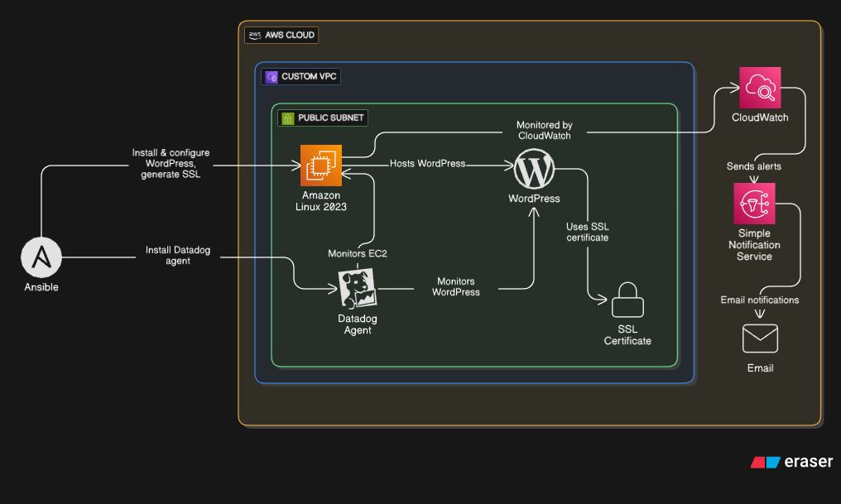Click the WordPress logo icon
The height and width of the screenshot is (504, 841).
[x=534, y=169]
